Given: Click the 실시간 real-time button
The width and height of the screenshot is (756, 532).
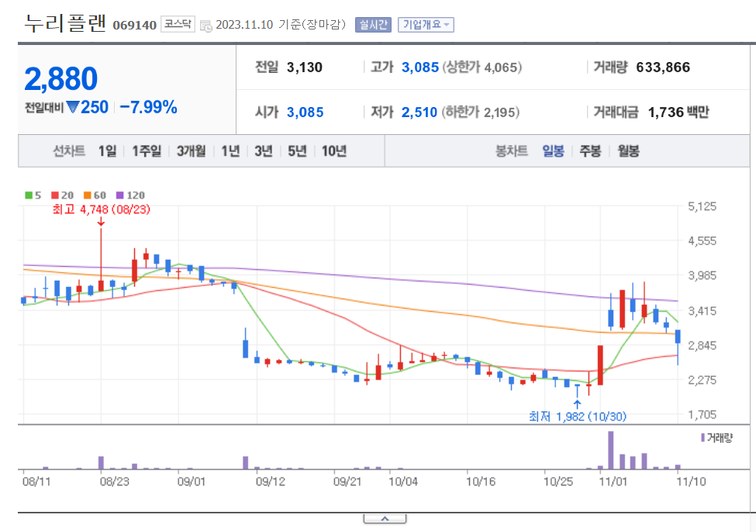Looking at the screenshot, I should click(x=373, y=25).
